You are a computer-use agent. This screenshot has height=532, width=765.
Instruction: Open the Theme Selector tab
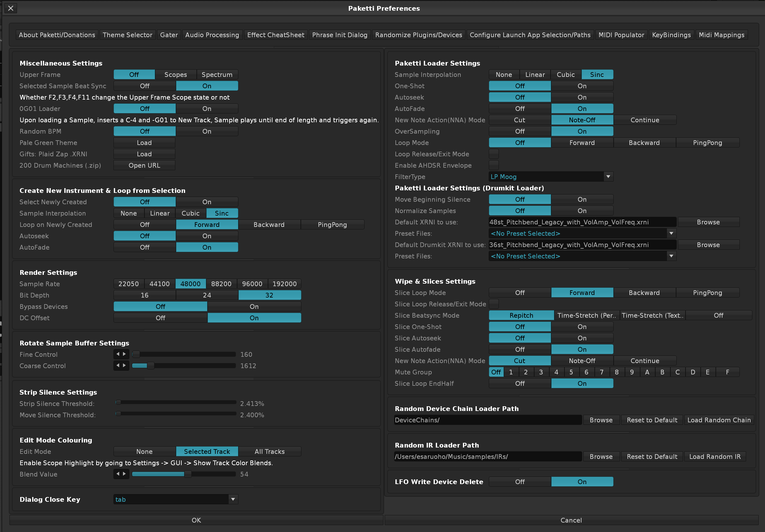click(127, 35)
